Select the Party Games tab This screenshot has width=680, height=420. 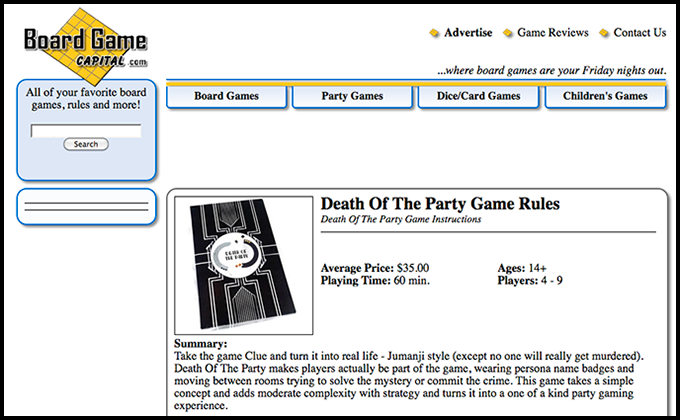352,96
